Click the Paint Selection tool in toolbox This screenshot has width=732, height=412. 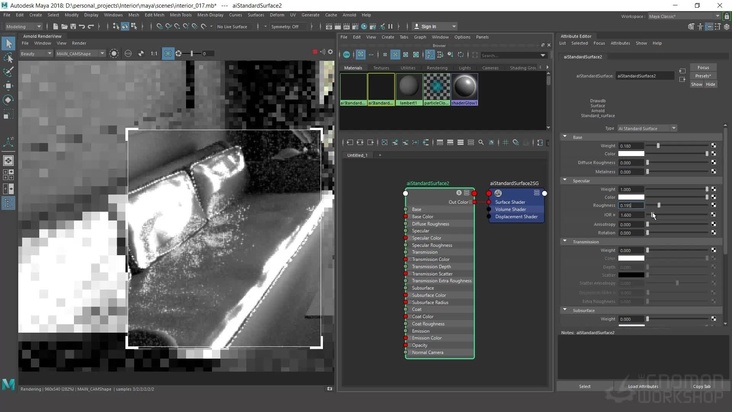[9, 72]
